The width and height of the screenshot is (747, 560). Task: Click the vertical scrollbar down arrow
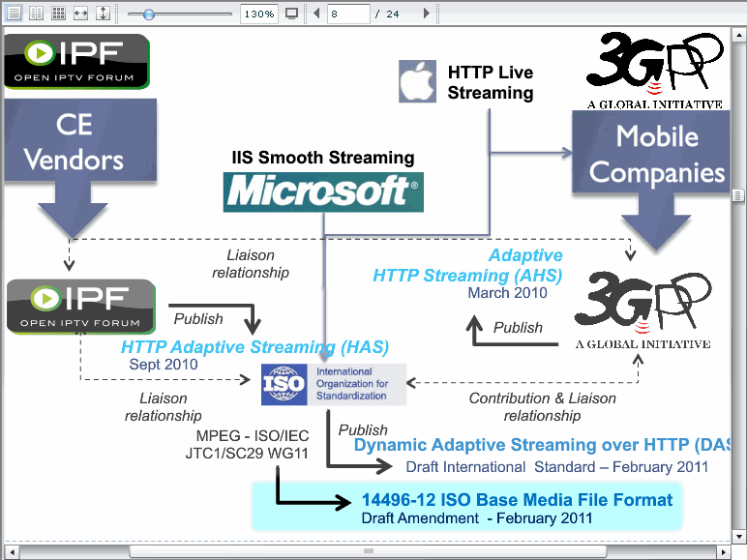(738, 536)
